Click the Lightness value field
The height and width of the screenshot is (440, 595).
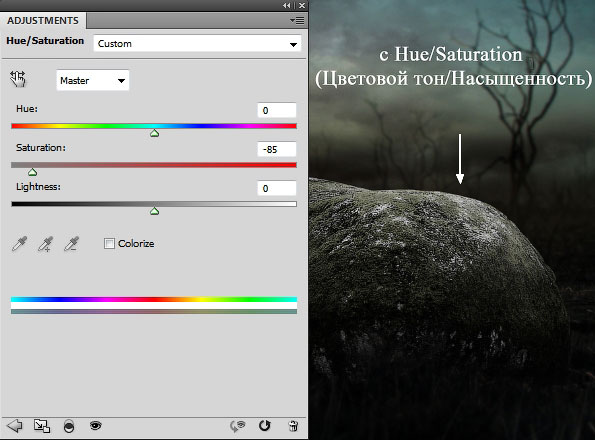pos(277,189)
